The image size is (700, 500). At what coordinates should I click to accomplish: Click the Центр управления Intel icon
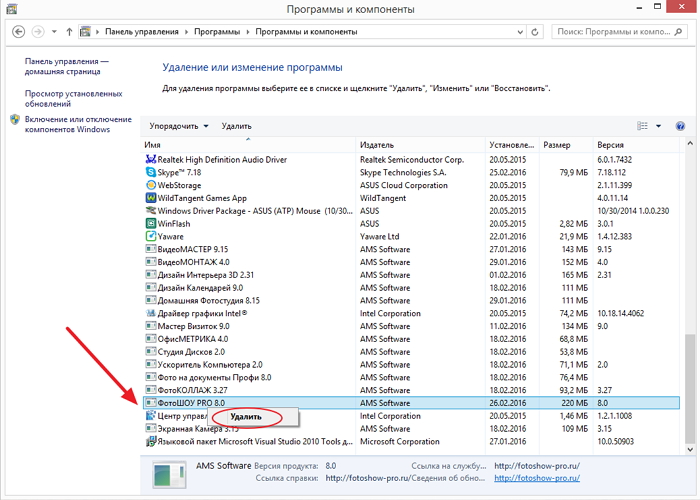click(151, 416)
